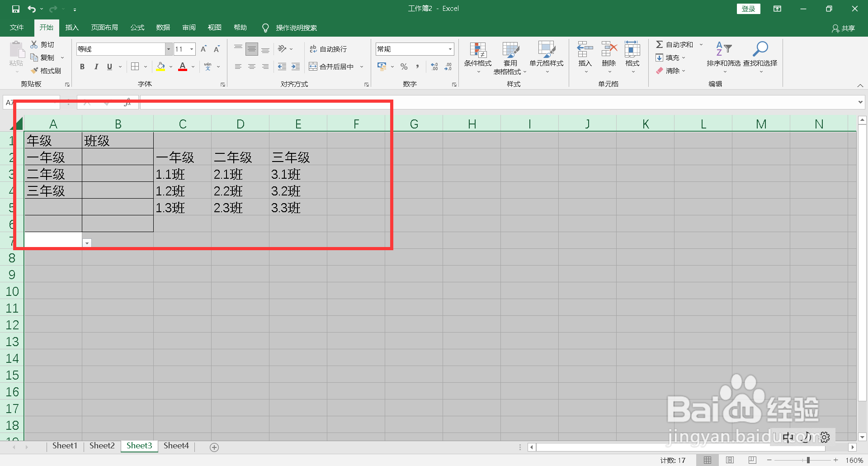Toggle underline on selected cells
Image resolution: width=868 pixels, height=466 pixels.
pos(109,67)
